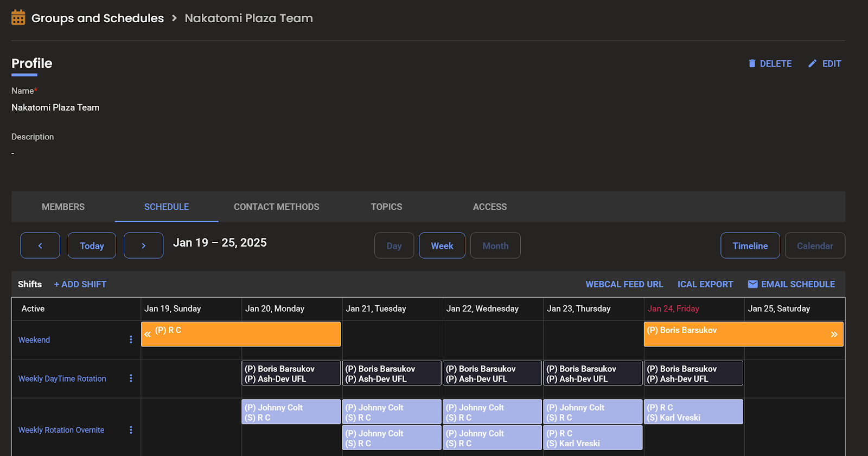Open Weekend shift three-dot menu
The height and width of the screenshot is (456, 868).
pyautogui.click(x=131, y=339)
